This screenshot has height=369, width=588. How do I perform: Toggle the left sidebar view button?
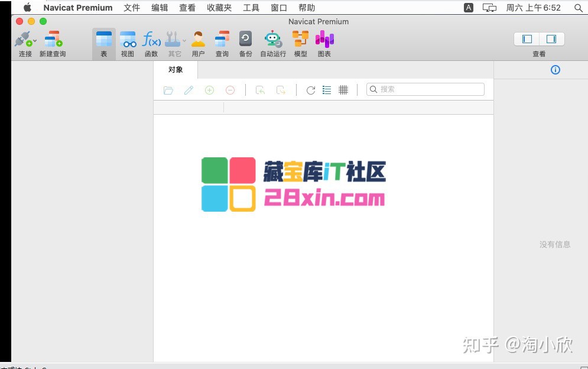(x=527, y=39)
